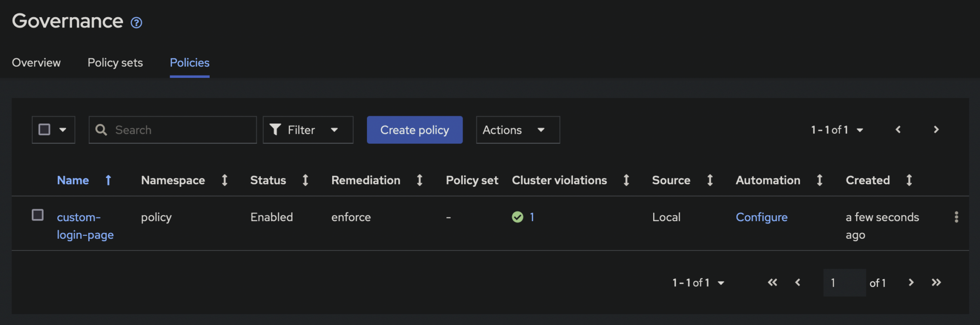Tick the custom-login-page row checkbox

(x=38, y=215)
